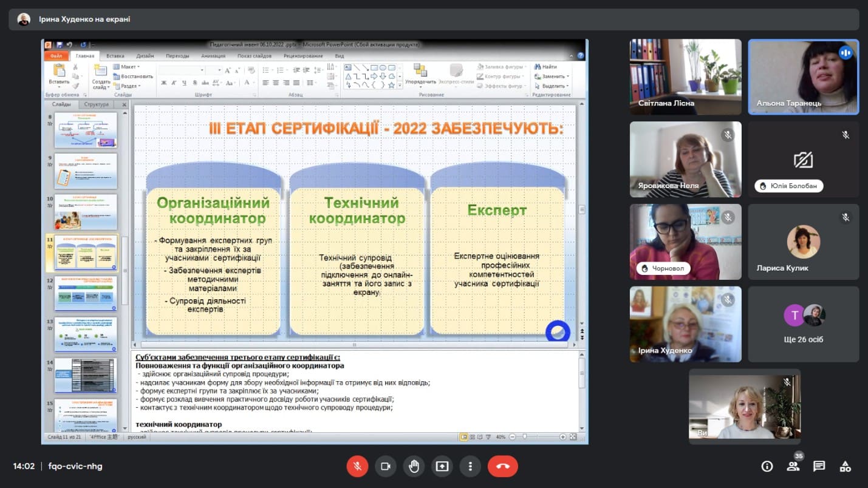
Task: Open the Макет (Layout) dropdown
Action: click(x=127, y=67)
